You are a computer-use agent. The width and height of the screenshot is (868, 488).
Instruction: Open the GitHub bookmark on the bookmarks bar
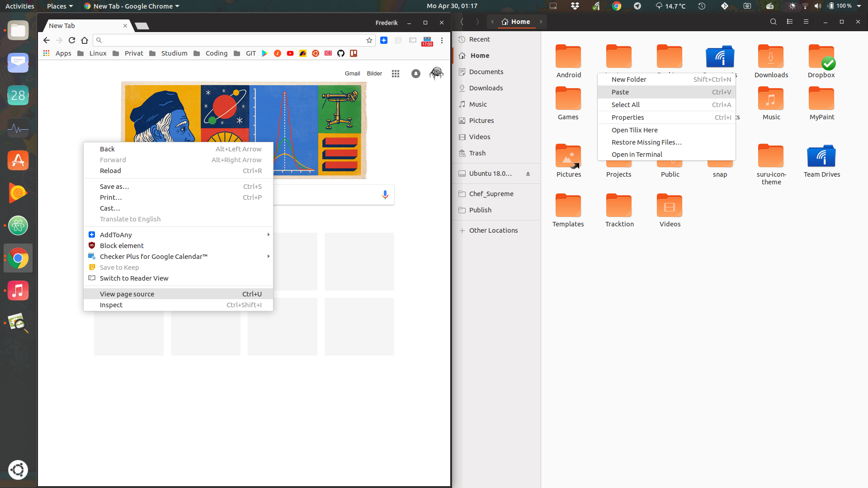tap(341, 53)
